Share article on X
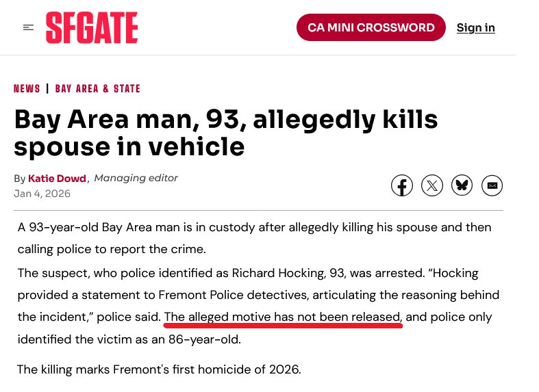Screen dimensions: 539x392 432,185
